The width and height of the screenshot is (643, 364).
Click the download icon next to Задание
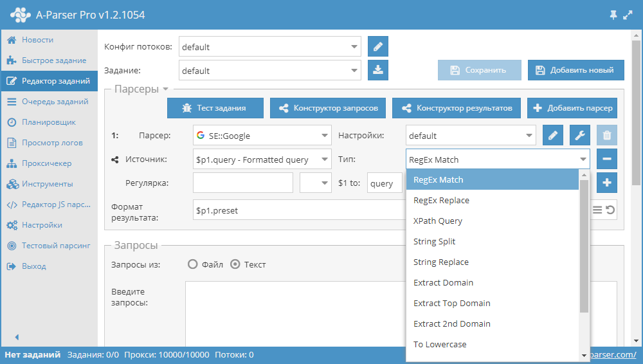click(x=377, y=70)
